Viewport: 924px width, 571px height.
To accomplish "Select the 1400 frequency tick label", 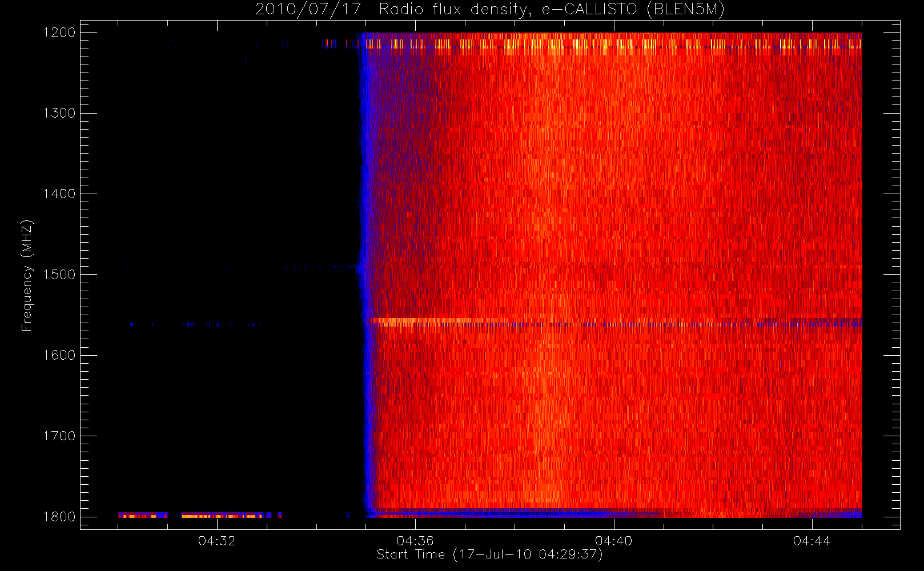I will click(x=59, y=194).
